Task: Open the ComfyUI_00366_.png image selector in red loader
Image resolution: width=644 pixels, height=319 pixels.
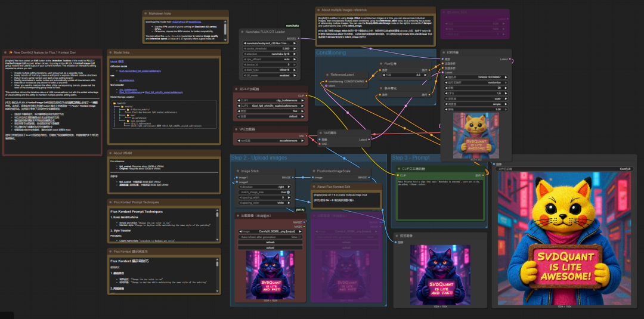Action: coord(270,231)
